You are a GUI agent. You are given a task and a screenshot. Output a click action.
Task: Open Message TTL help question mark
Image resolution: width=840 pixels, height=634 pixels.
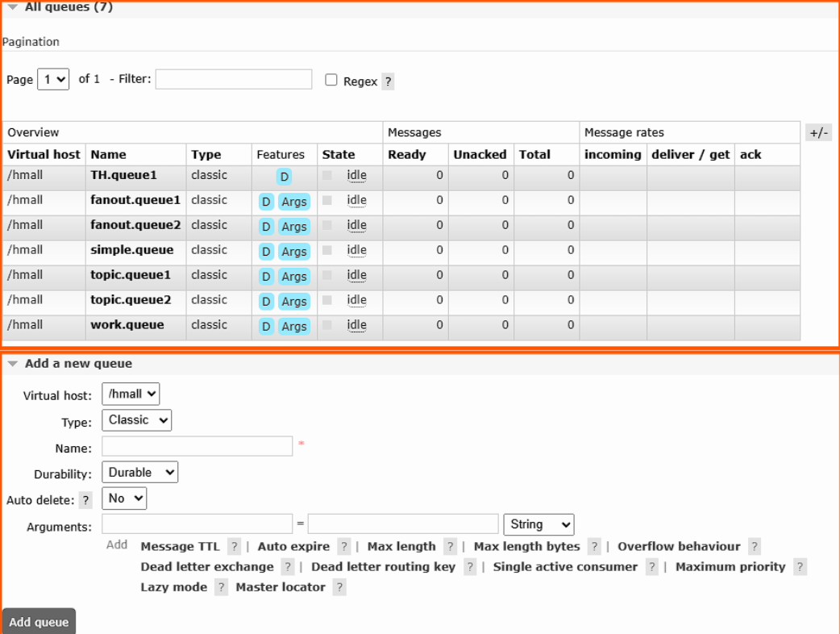[234, 547]
